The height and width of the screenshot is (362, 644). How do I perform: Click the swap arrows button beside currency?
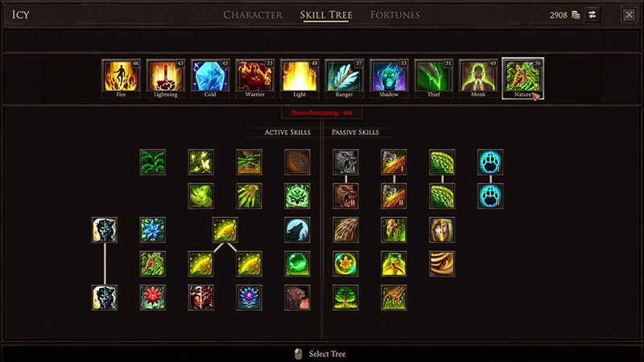coord(592,14)
